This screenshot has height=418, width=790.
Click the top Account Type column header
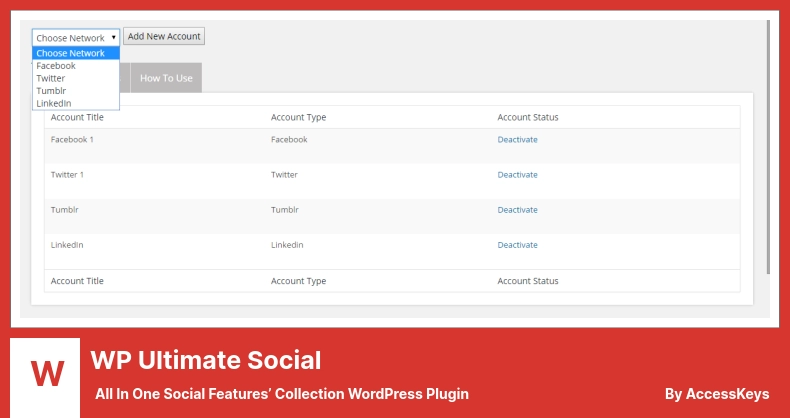pos(298,117)
